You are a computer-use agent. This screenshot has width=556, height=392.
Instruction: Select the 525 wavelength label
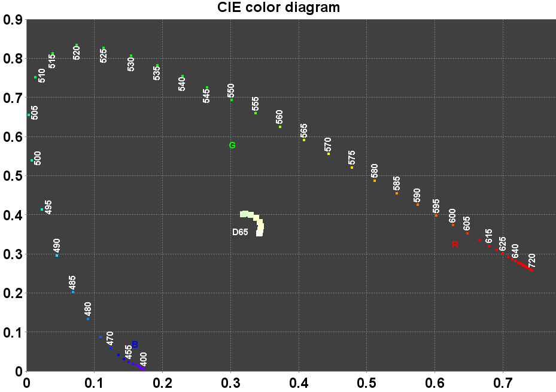point(104,56)
